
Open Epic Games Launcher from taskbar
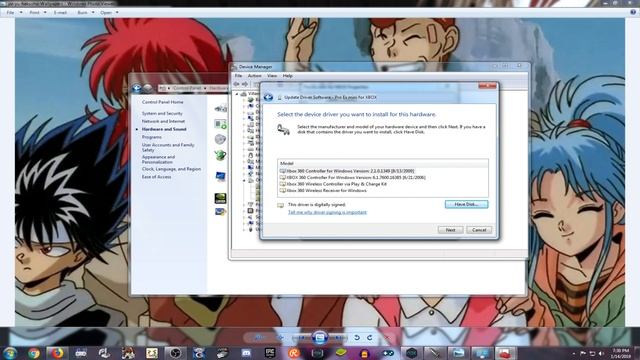pyautogui.click(x=270, y=353)
